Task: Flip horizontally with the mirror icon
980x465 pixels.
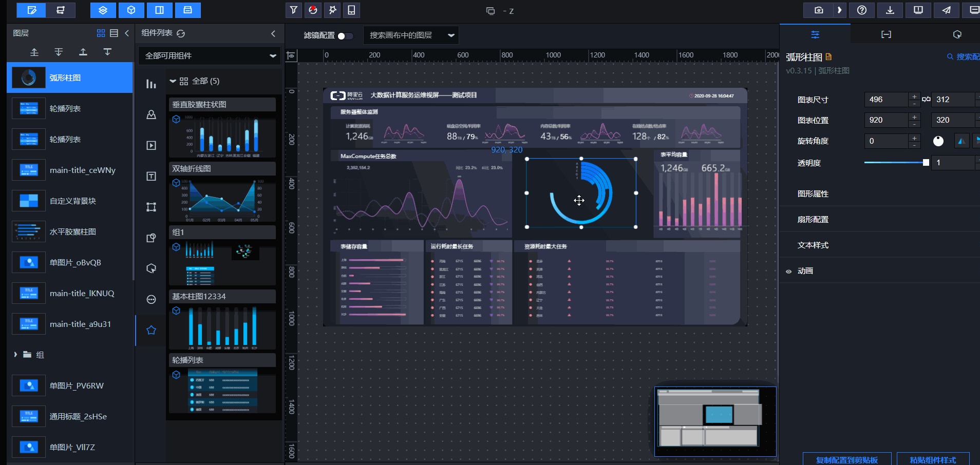Action: [x=962, y=141]
